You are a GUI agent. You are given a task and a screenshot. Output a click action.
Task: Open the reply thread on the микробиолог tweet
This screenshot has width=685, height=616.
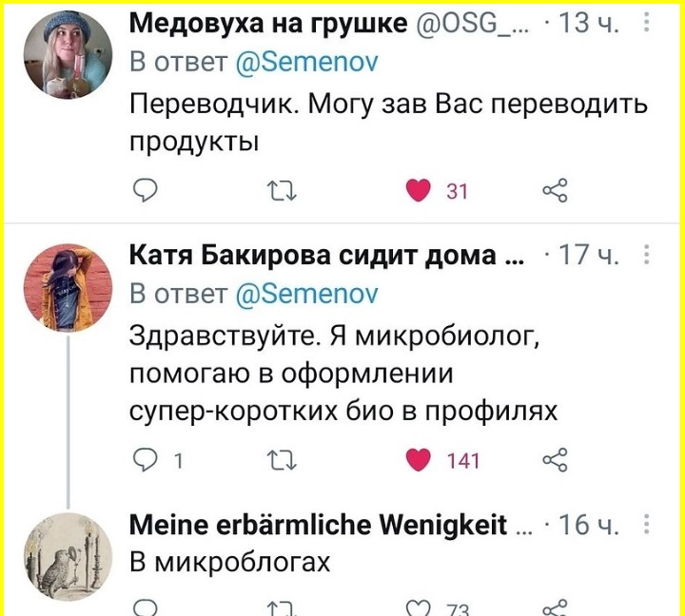click(x=145, y=460)
